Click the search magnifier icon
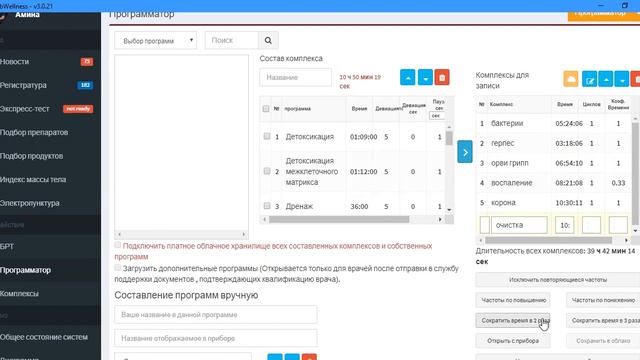This screenshot has width=640, height=360. 268,40
